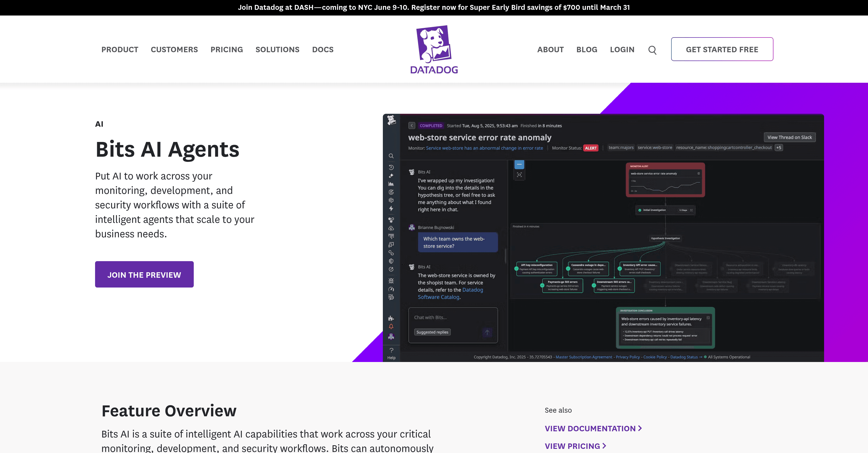Open the View Thread on Slack button

789,137
